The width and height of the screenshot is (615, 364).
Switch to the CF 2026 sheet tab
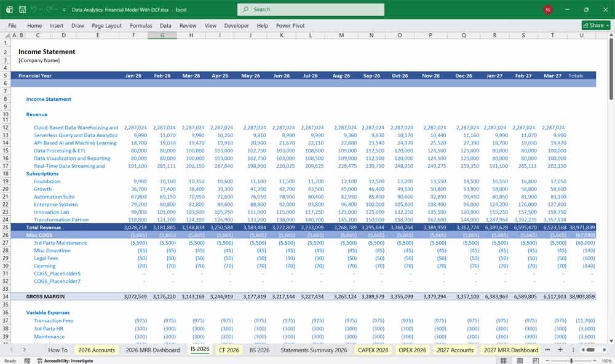228,349
